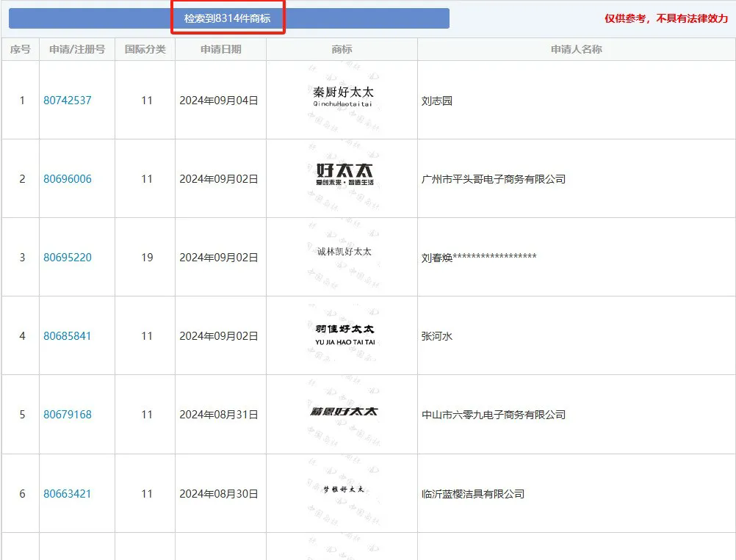Open trademark application number 80663421
This screenshot has height=560, width=736.
(x=67, y=493)
